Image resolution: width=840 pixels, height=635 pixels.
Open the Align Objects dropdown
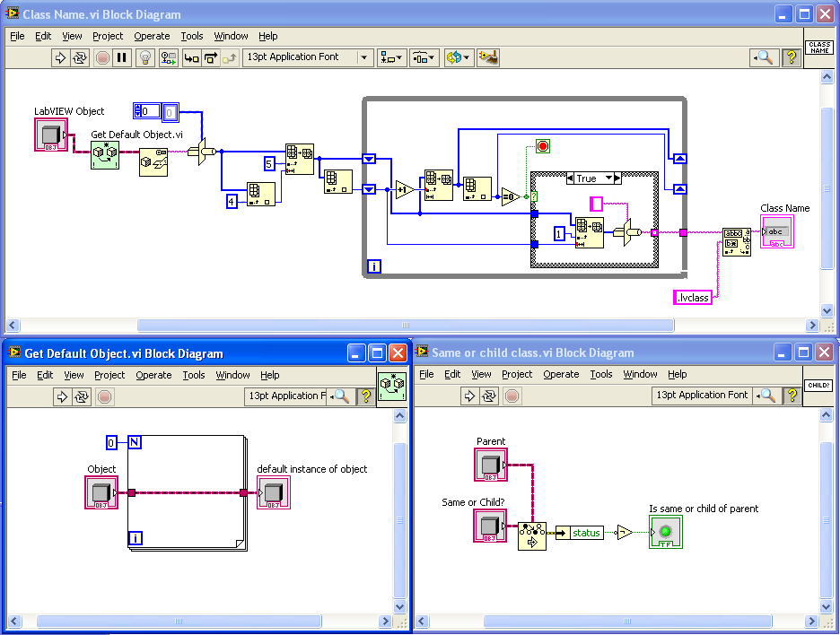[x=391, y=57]
